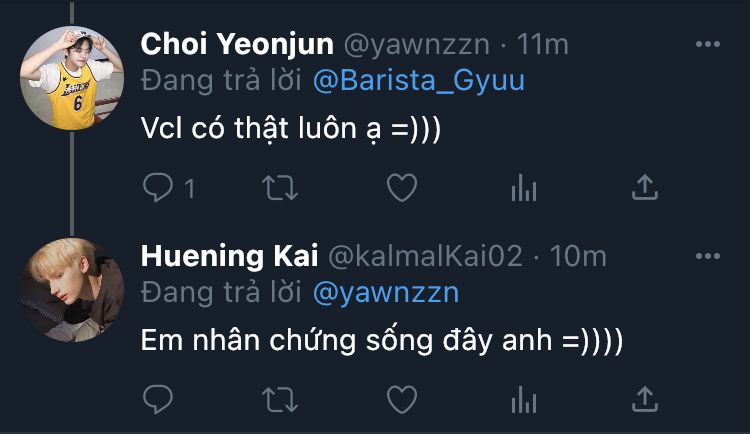Image resolution: width=750 pixels, height=434 pixels.
Task: Like Choi Yeonjun's tweet
Action: click(401, 187)
